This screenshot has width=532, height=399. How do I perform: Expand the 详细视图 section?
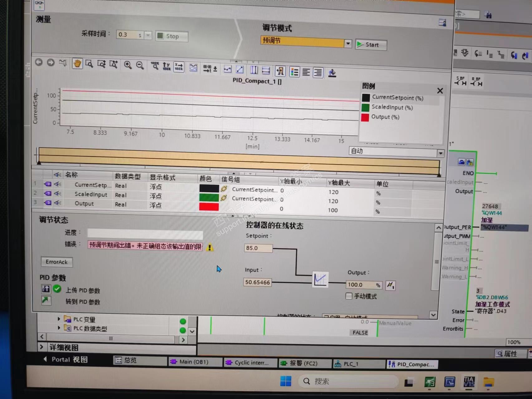pyautogui.click(x=41, y=347)
